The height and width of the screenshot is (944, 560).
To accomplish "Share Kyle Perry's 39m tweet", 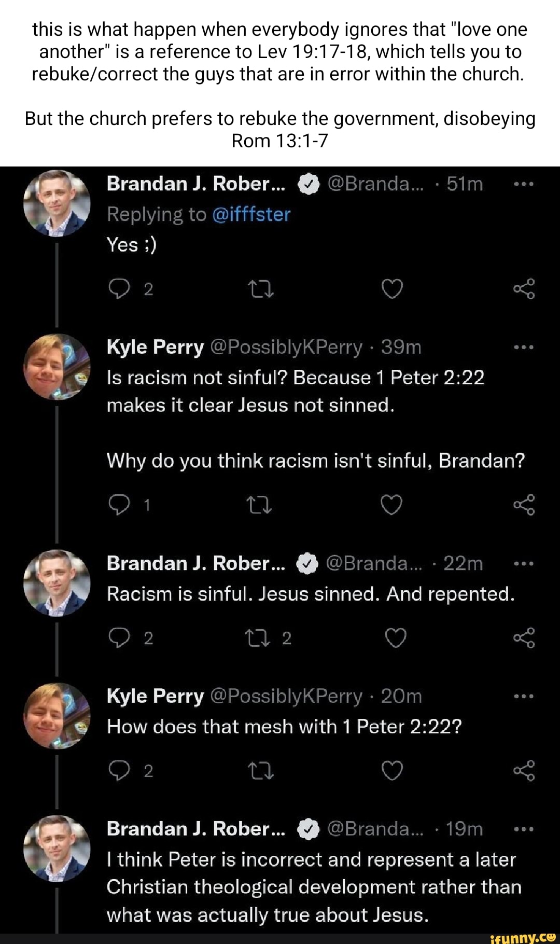I will click(524, 505).
